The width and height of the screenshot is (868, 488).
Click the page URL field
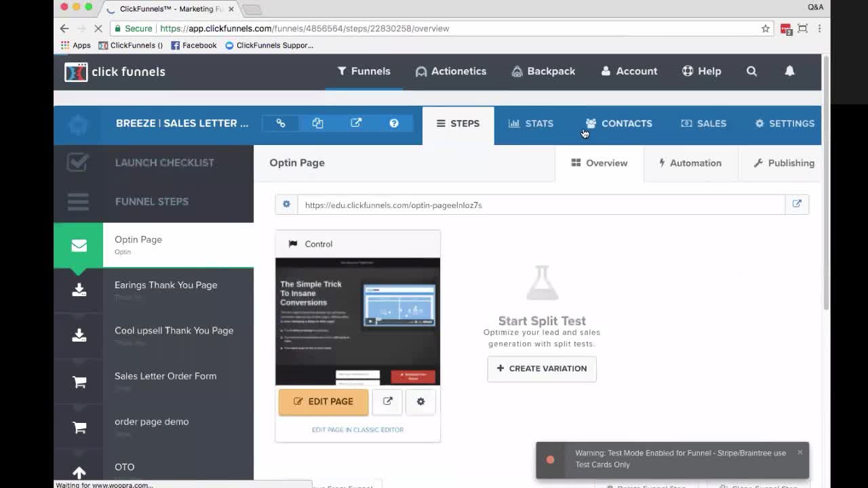point(541,205)
